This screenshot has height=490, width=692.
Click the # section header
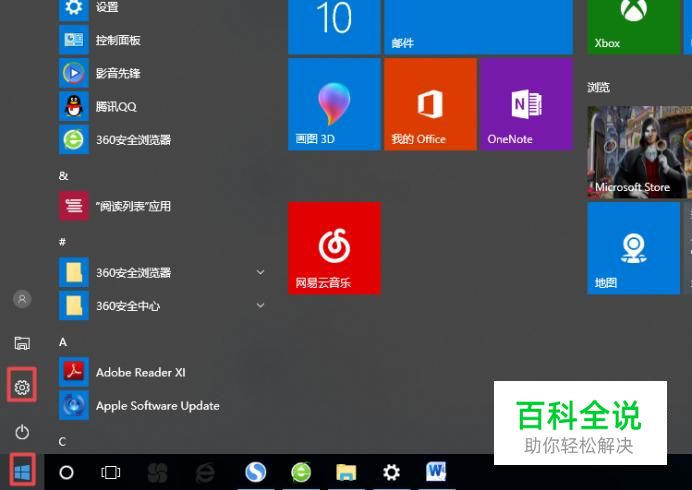point(63,242)
